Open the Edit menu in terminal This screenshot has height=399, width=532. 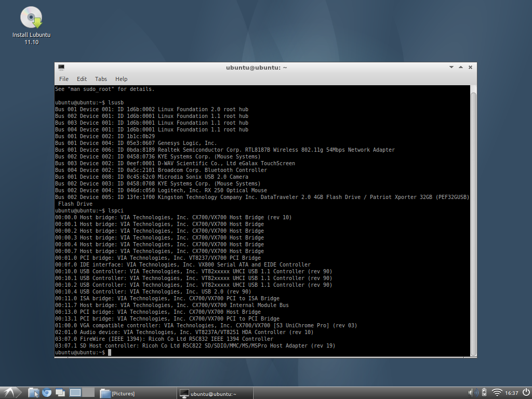82,79
